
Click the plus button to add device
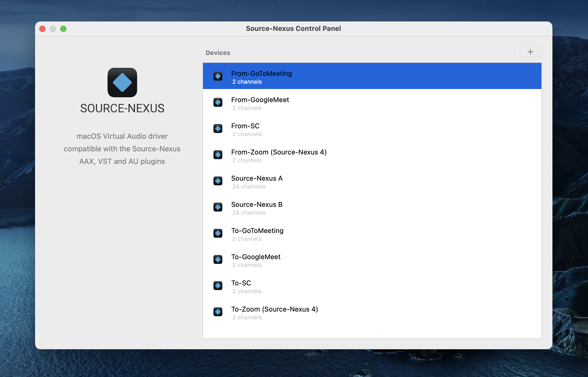click(x=530, y=52)
